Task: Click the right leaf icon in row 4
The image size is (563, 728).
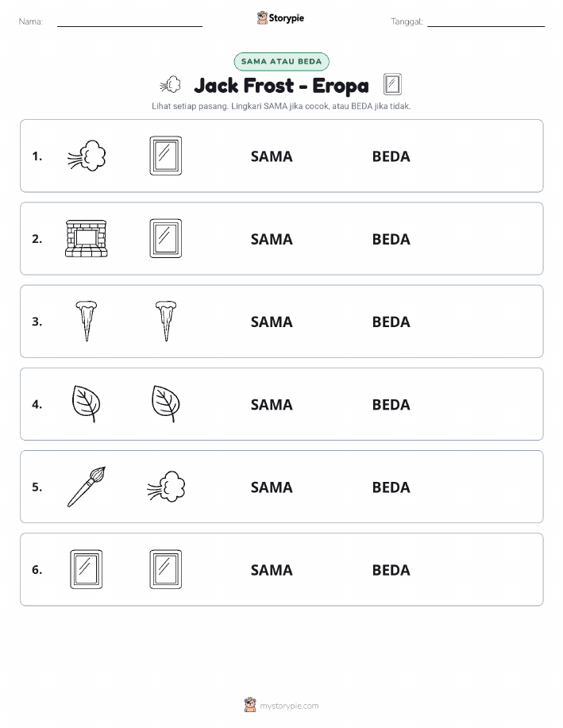Action: [166, 403]
